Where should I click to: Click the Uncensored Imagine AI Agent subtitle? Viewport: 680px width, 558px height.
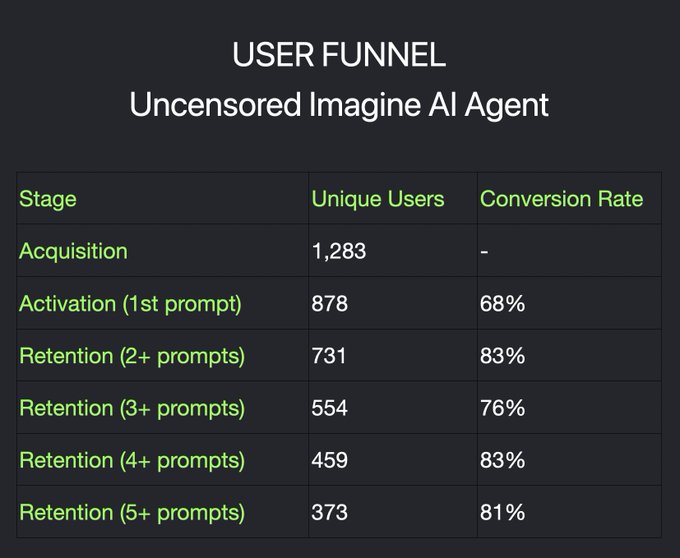click(339, 106)
